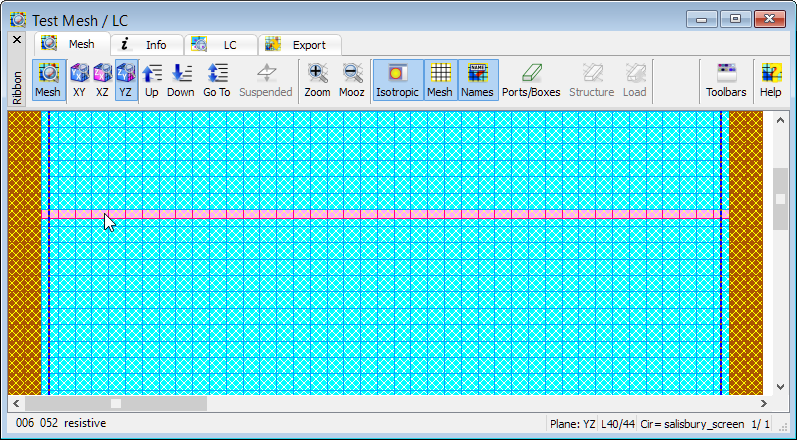Click the Zoom magnifier tool

(317, 80)
